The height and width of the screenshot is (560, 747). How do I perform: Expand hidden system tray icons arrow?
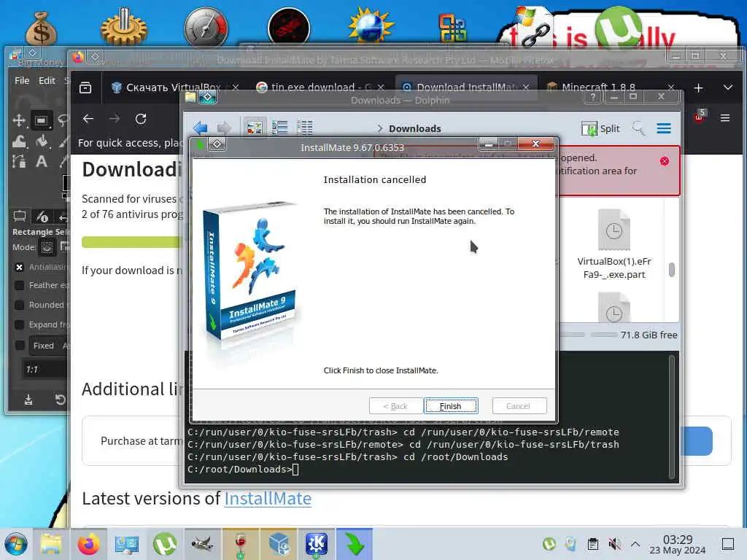click(x=635, y=544)
